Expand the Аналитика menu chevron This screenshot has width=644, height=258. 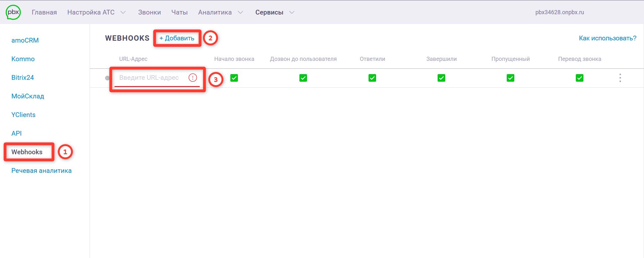tap(240, 12)
